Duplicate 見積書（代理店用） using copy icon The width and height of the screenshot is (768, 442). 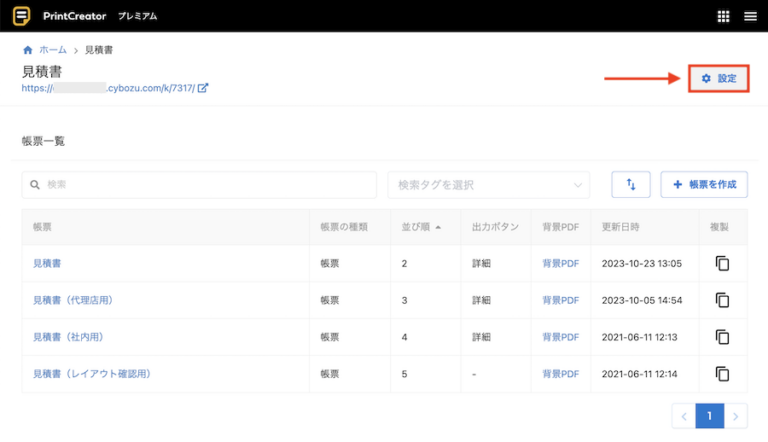click(722, 300)
